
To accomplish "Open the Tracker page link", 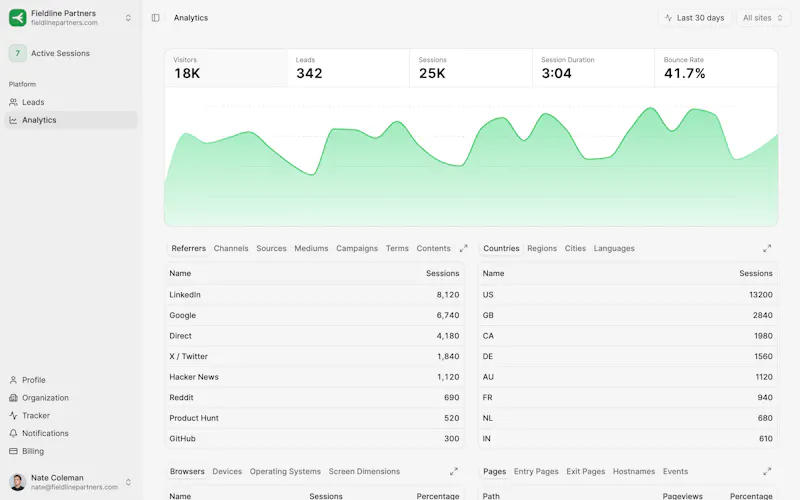I will 71,415.
